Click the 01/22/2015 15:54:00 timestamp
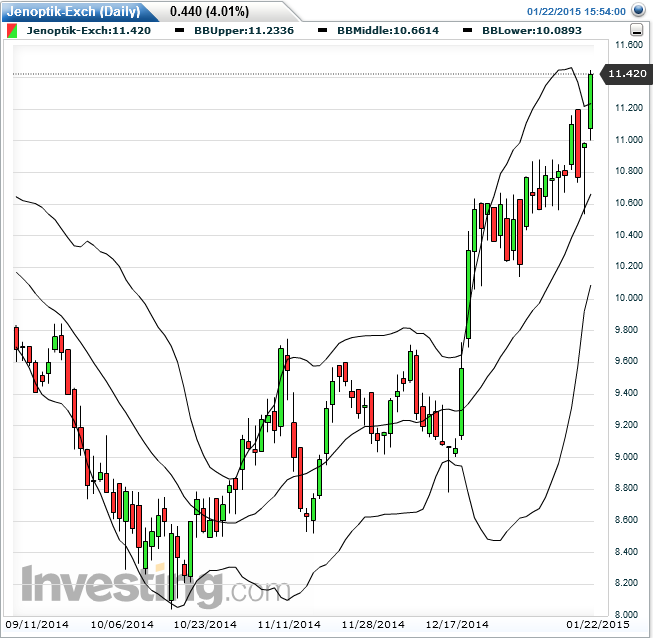This screenshot has width=653, height=638. click(x=576, y=12)
